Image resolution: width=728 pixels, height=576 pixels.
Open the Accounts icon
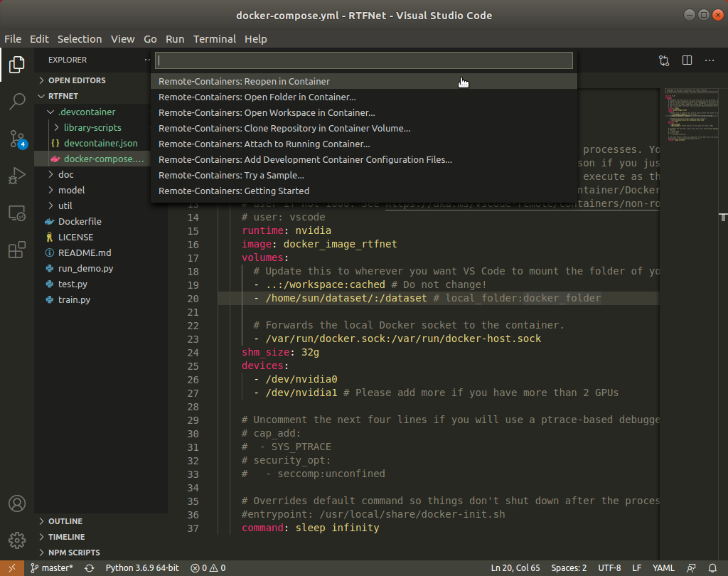pos(17,503)
